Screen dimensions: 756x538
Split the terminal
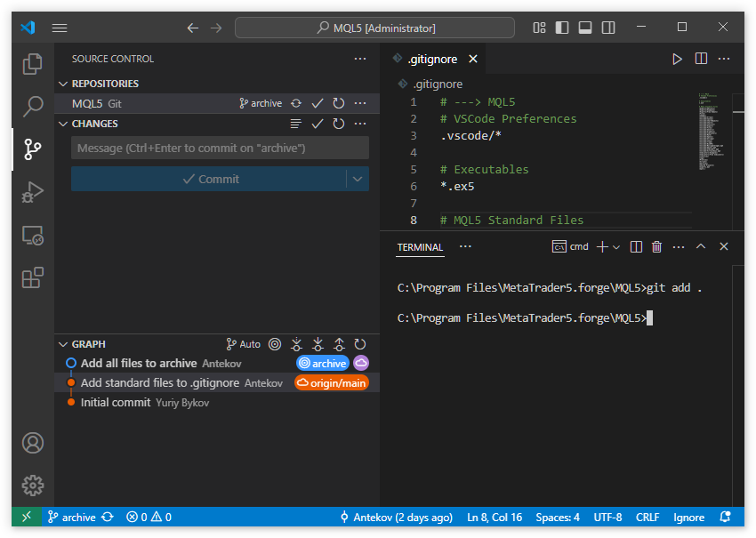click(x=636, y=247)
